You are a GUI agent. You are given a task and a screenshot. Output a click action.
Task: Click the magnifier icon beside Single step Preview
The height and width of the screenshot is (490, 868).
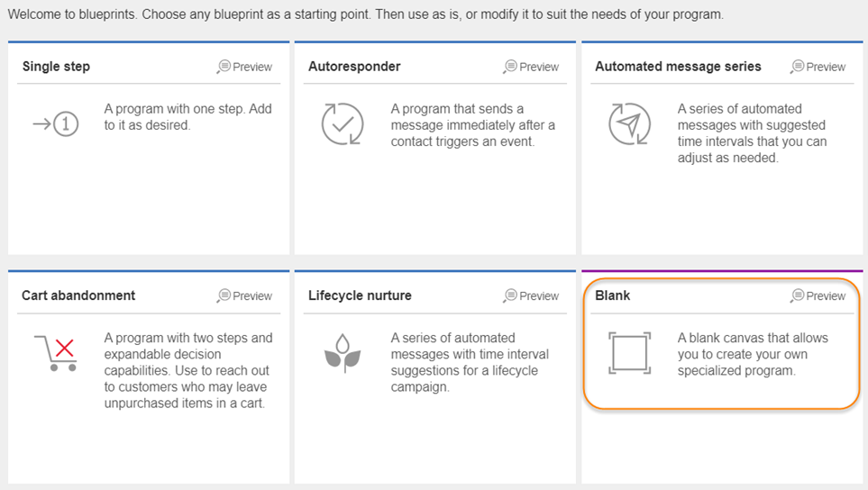point(224,67)
